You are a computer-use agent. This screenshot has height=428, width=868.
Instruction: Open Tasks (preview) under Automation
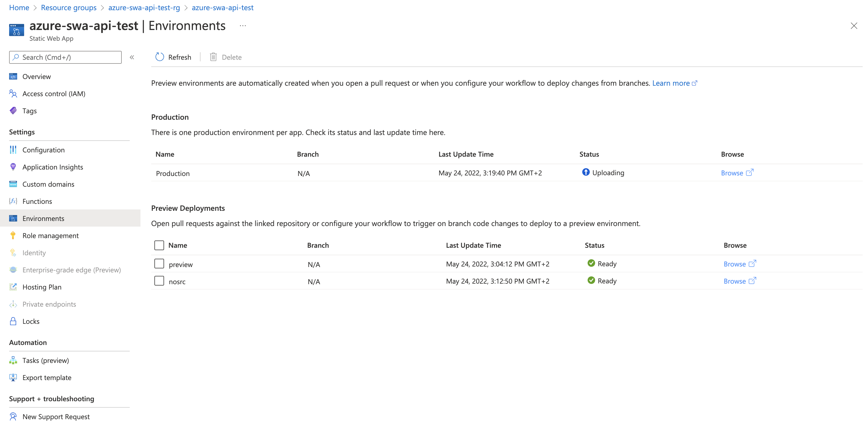click(x=45, y=360)
